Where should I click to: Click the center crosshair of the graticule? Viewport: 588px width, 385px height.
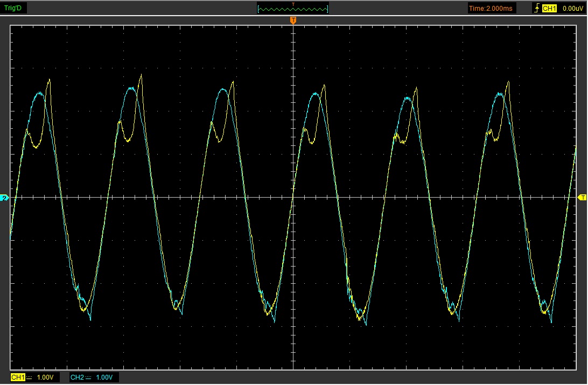pyautogui.click(x=293, y=198)
